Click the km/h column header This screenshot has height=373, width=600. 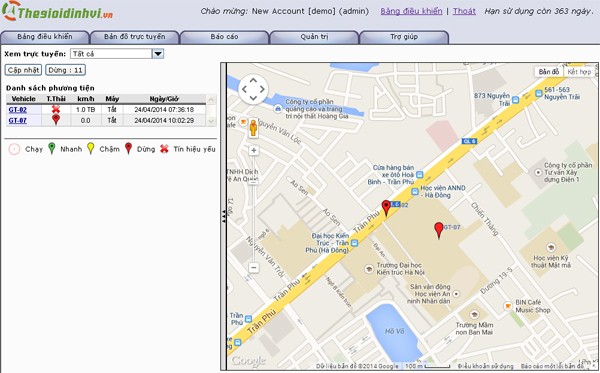pos(86,99)
